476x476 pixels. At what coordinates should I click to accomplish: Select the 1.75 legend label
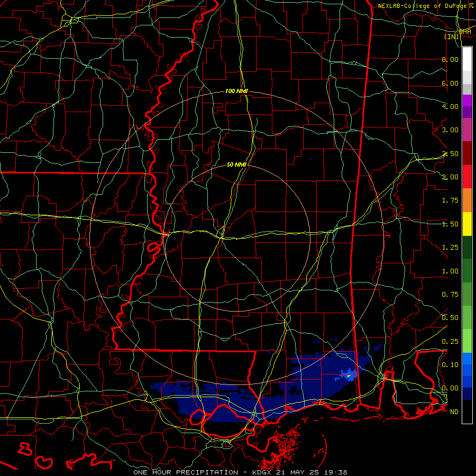point(450,200)
